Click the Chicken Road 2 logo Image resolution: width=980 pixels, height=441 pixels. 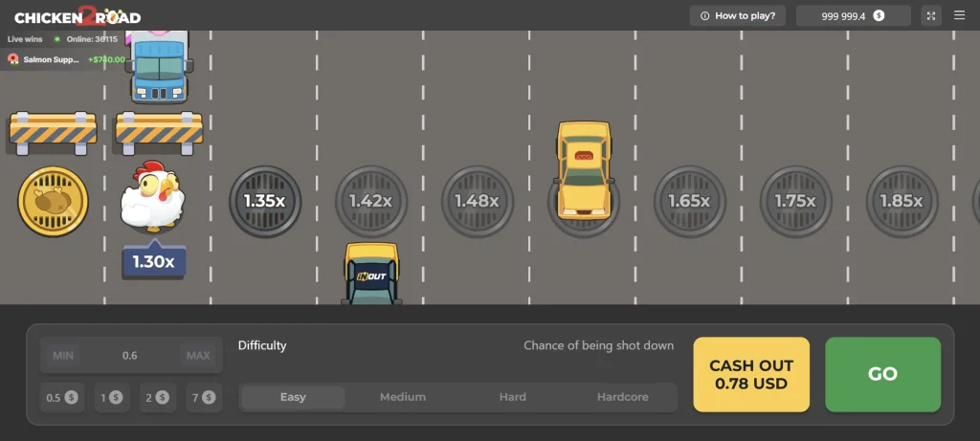[78, 16]
